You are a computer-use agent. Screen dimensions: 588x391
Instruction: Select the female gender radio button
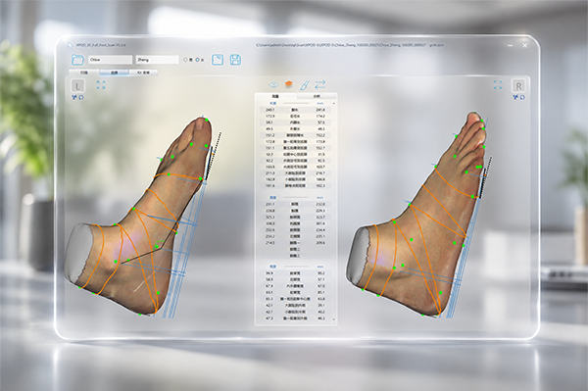[198, 60]
